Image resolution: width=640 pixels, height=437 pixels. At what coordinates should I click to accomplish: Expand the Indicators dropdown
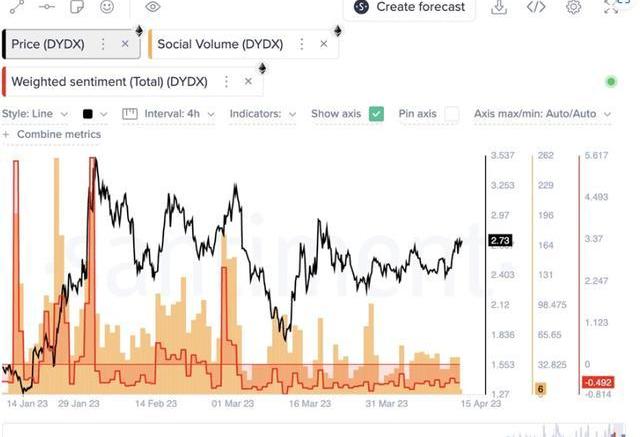(263, 114)
